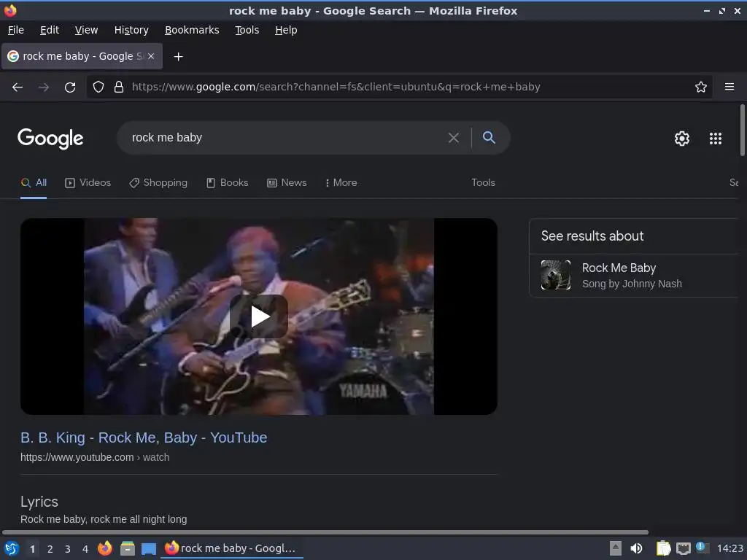Click the horizontal page scrollbar
The width and height of the screenshot is (747, 560).
[x=325, y=532]
